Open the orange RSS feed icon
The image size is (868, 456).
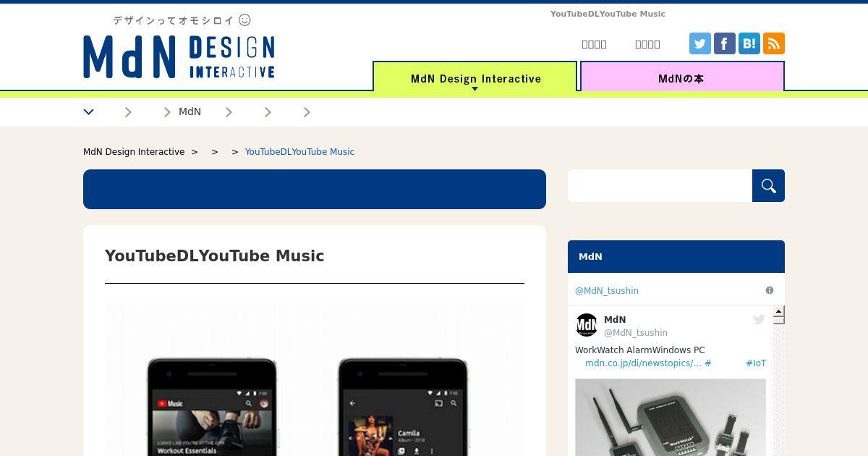774,43
